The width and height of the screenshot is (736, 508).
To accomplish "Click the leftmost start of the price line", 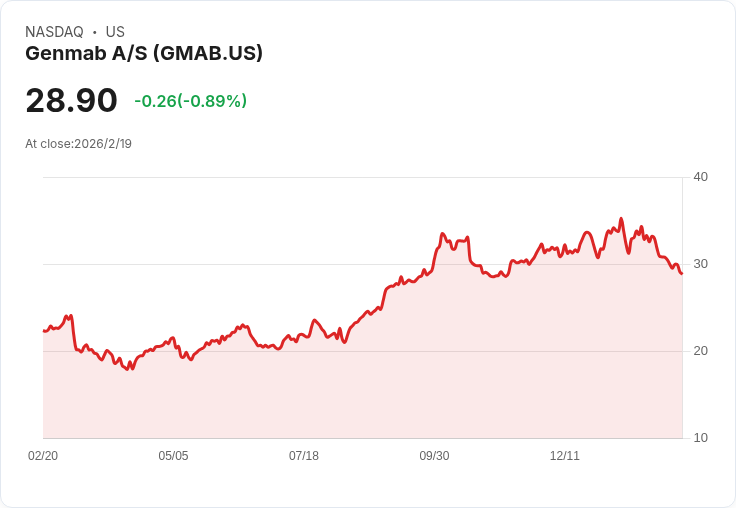I will [44, 330].
